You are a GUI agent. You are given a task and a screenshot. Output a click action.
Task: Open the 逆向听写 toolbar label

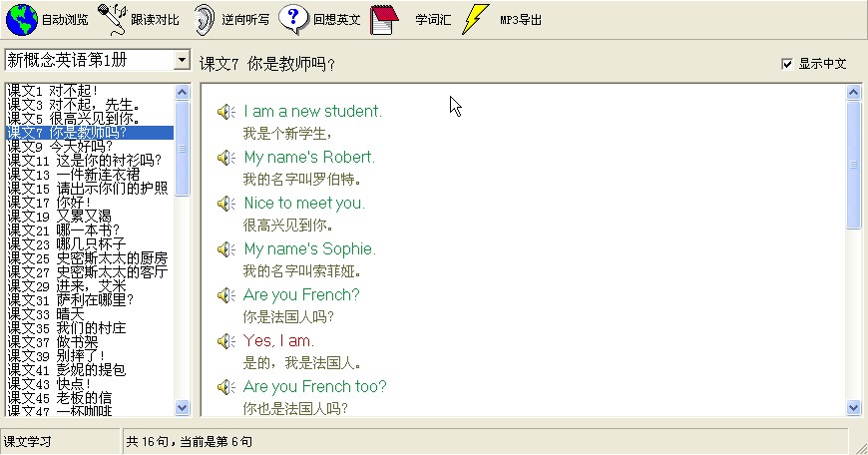tap(245, 20)
